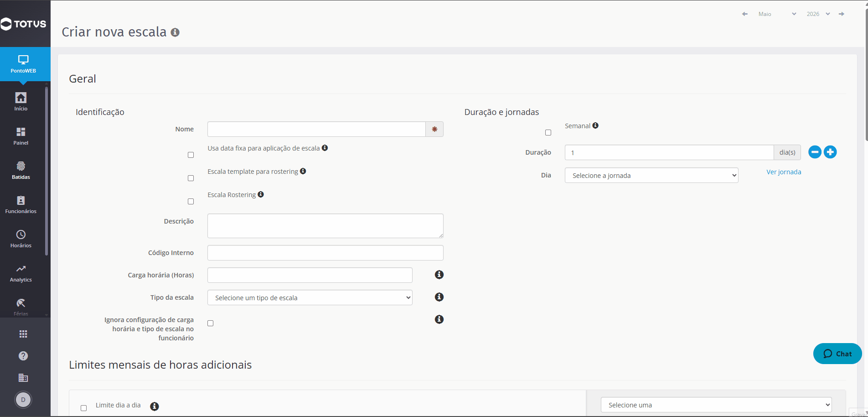Open the month selector Maio
The height and width of the screenshot is (417, 868).
click(777, 14)
